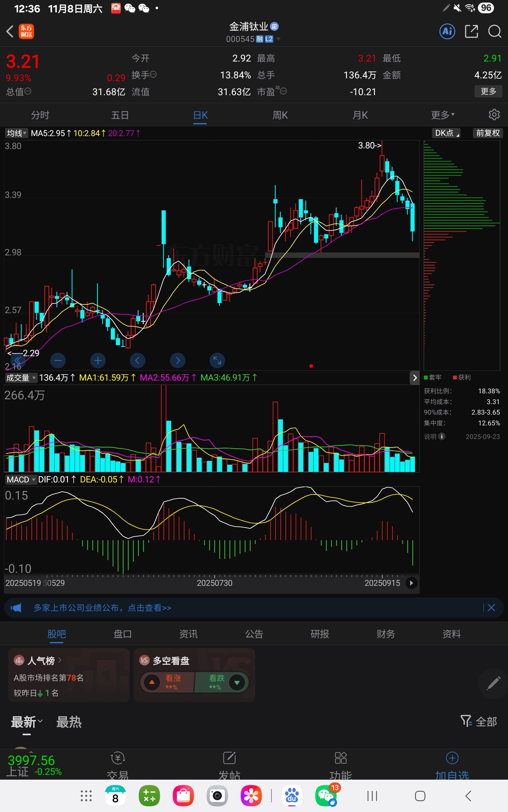This screenshot has width=508, height=812.
Task: Switch to 分时 chart tab
Action: click(x=40, y=115)
